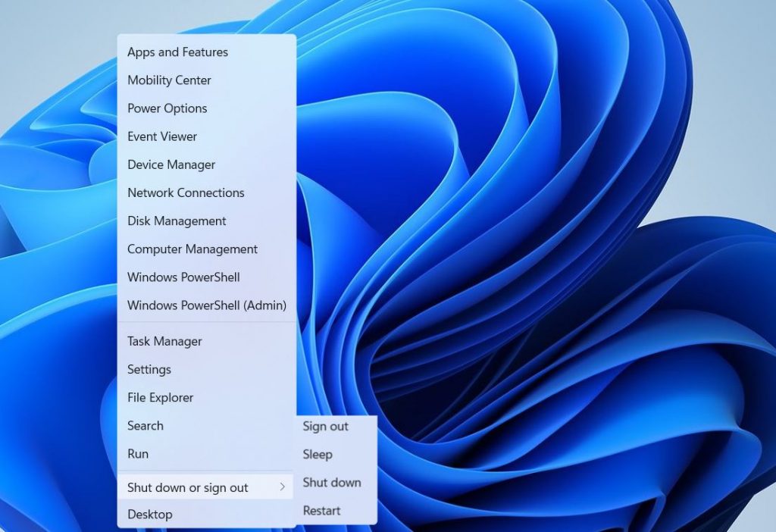Open Task Manager
The width and height of the screenshot is (776, 532).
tap(163, 341)
